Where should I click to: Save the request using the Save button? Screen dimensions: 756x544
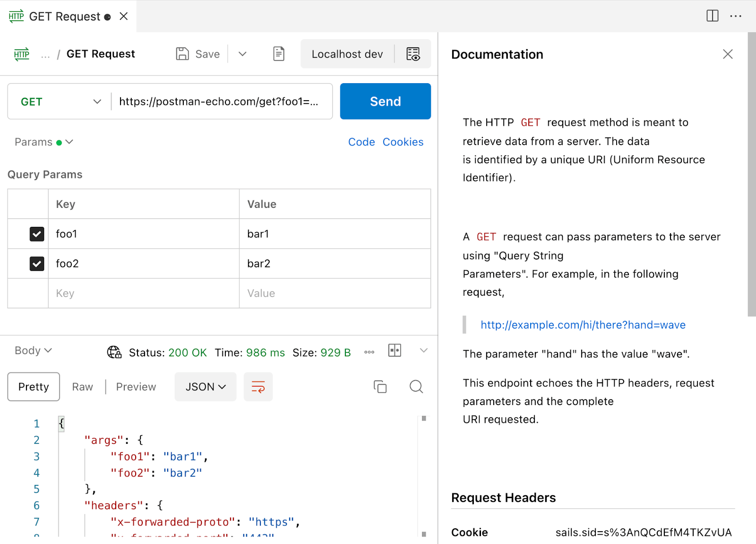point(198,54)
